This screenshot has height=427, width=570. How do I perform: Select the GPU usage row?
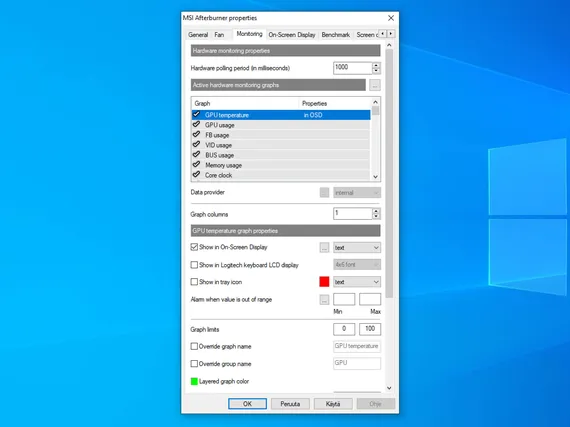coord(281,125)
